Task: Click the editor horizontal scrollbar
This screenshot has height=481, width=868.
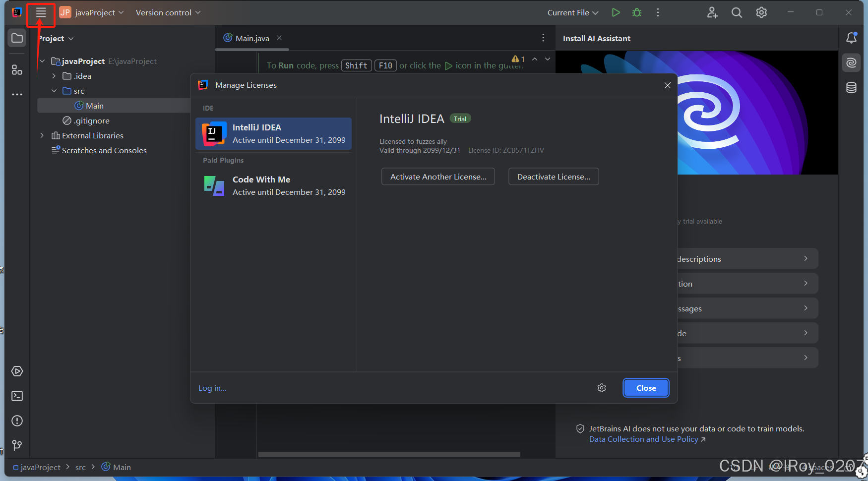Action: (x=389, y=454)
